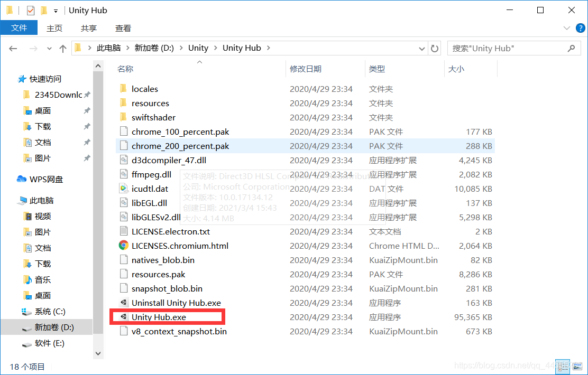Click sidebar scrollbar down arrow
Viewport: 588px width, 375px height.
(98, 353)
